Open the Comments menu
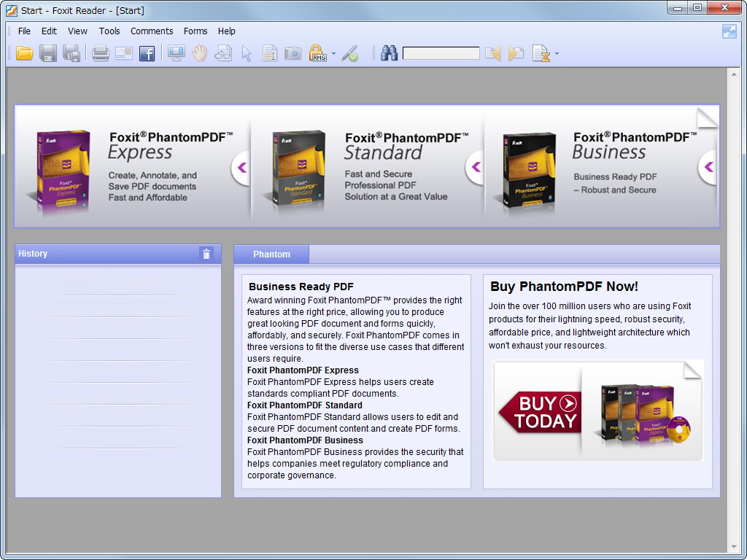 (x=152, y=31)
